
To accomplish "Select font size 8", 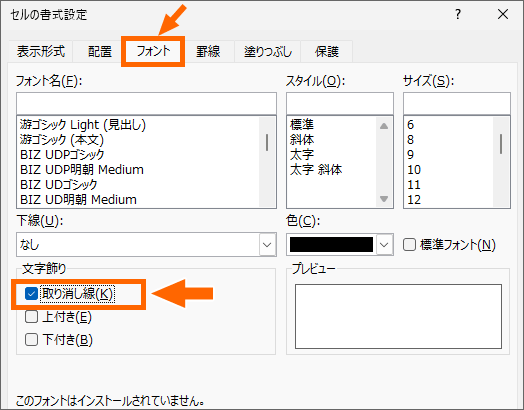I will (x=410, y=140).
